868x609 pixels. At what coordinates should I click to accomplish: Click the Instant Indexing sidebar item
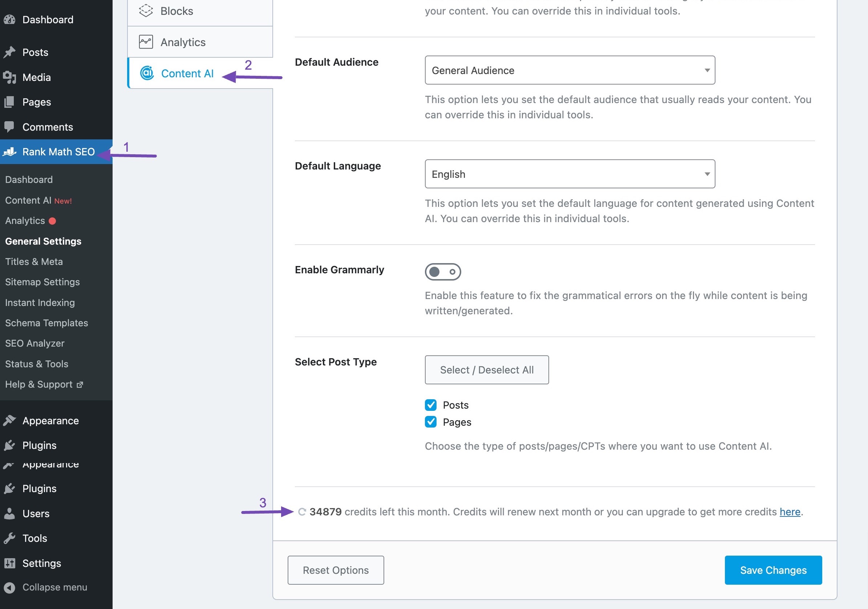pos(40,302)
